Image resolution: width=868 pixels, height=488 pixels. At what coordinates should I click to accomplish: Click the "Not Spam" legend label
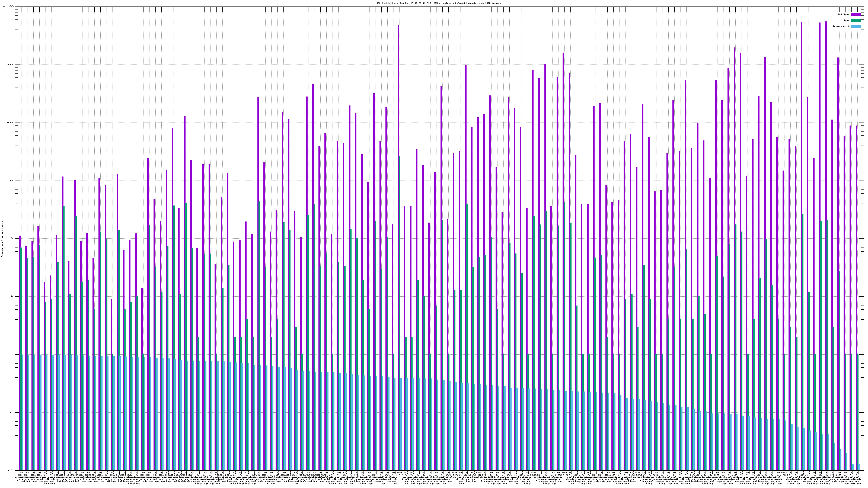(844, 14)
